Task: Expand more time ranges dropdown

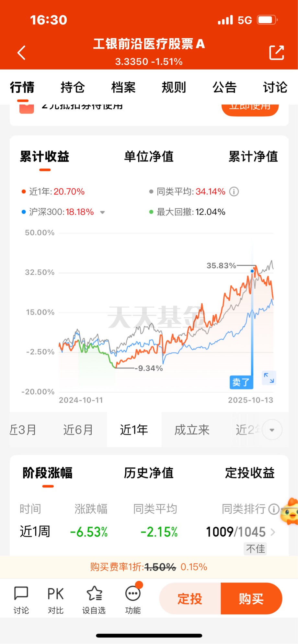Action: point(272,430)
